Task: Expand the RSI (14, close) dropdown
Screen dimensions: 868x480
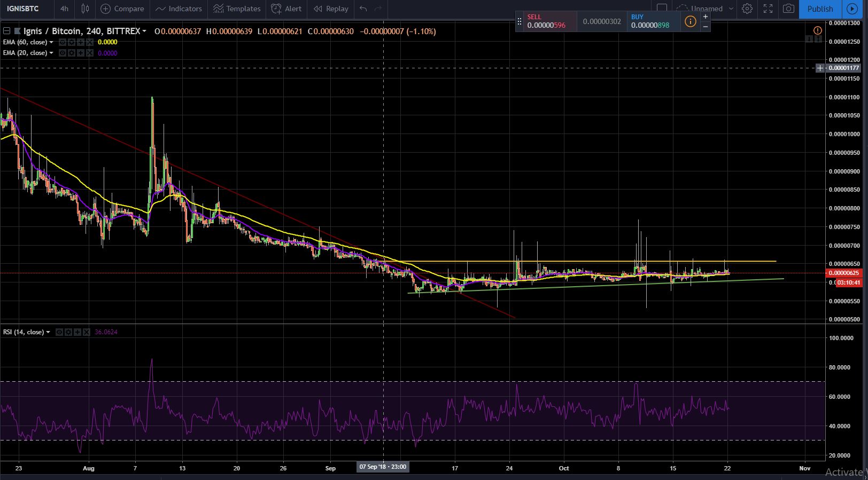Action: (x=48, y=332)
